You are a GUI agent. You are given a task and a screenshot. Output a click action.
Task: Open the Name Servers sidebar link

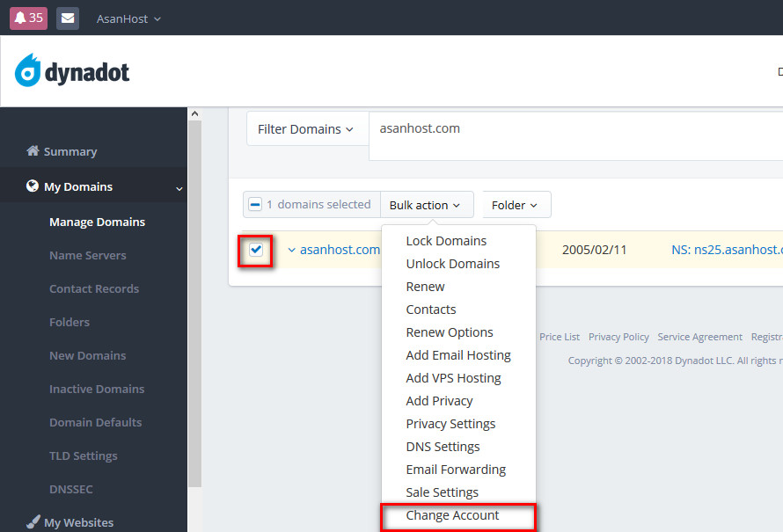pyautogui.click(x=87, y=255)
